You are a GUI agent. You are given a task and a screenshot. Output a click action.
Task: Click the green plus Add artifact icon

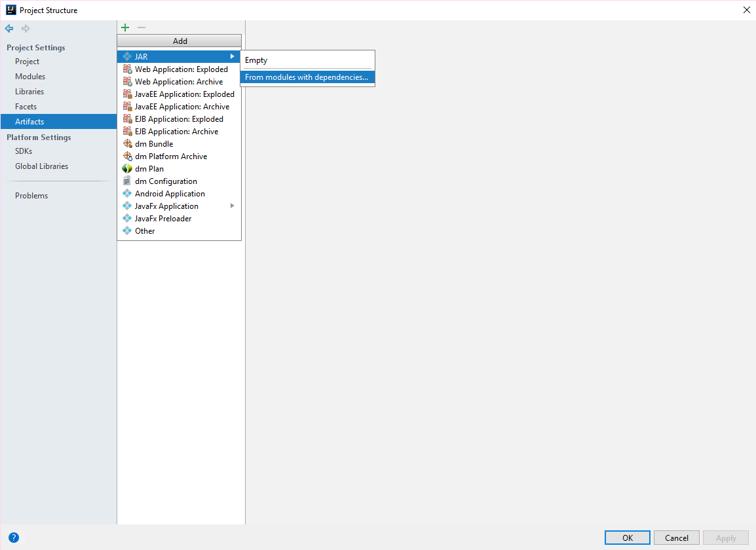pyautogui.click(x=125, y=27)
